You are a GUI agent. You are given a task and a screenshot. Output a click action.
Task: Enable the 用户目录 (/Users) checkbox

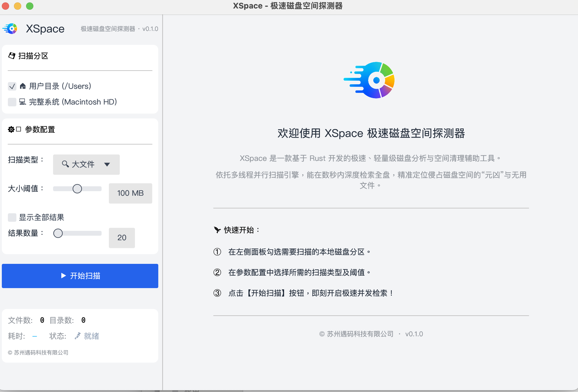[12, 86]
